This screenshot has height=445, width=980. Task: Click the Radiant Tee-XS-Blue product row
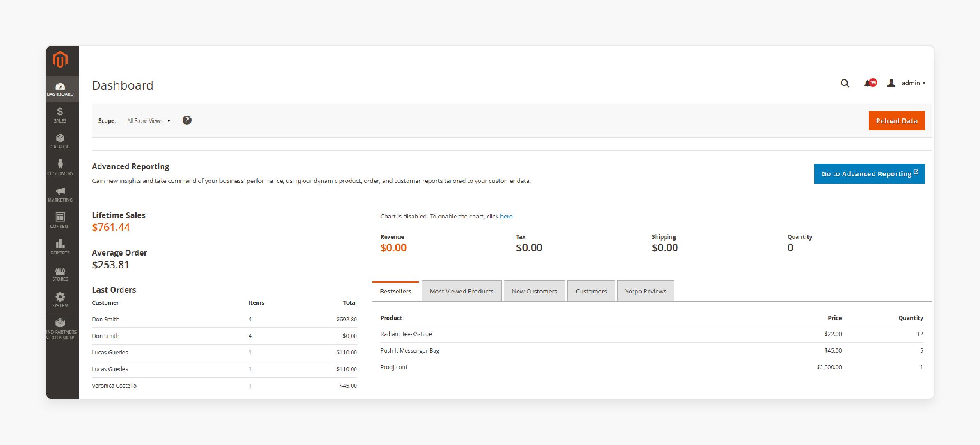652,334
